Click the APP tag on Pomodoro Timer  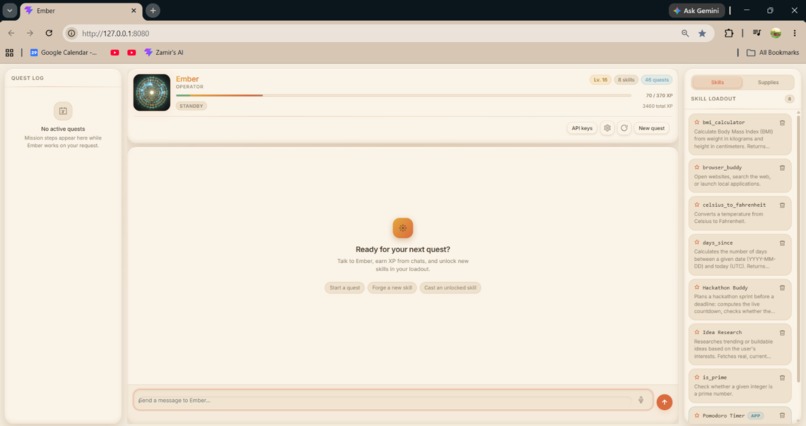755,415
